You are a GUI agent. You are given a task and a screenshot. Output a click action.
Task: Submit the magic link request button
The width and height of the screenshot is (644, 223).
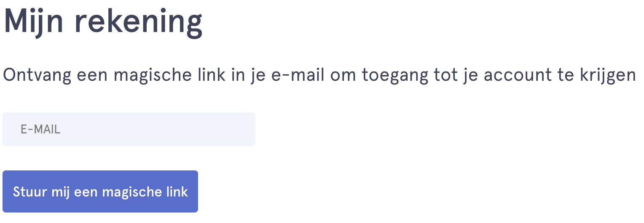click(x=100, y=191)
